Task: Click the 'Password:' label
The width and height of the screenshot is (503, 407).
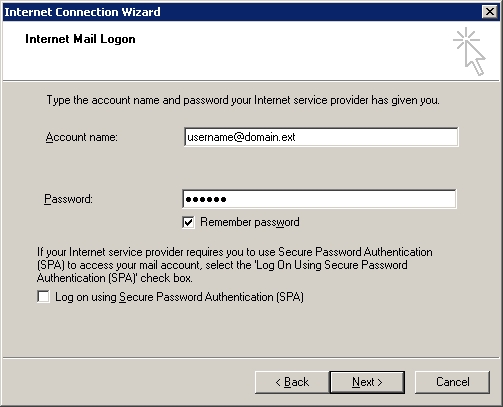Action: click(68, 199)
